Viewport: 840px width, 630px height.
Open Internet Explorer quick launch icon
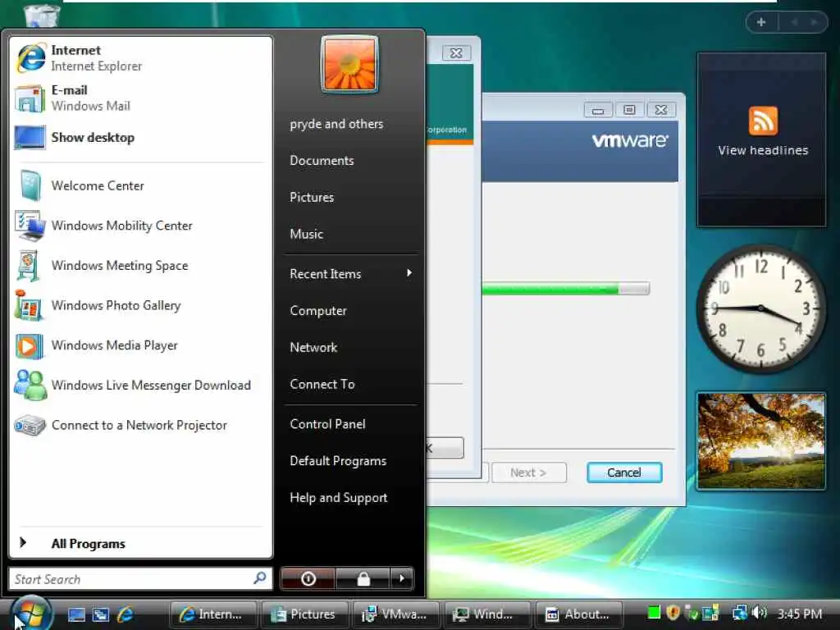pyautogui.click(x=126, y=614)
